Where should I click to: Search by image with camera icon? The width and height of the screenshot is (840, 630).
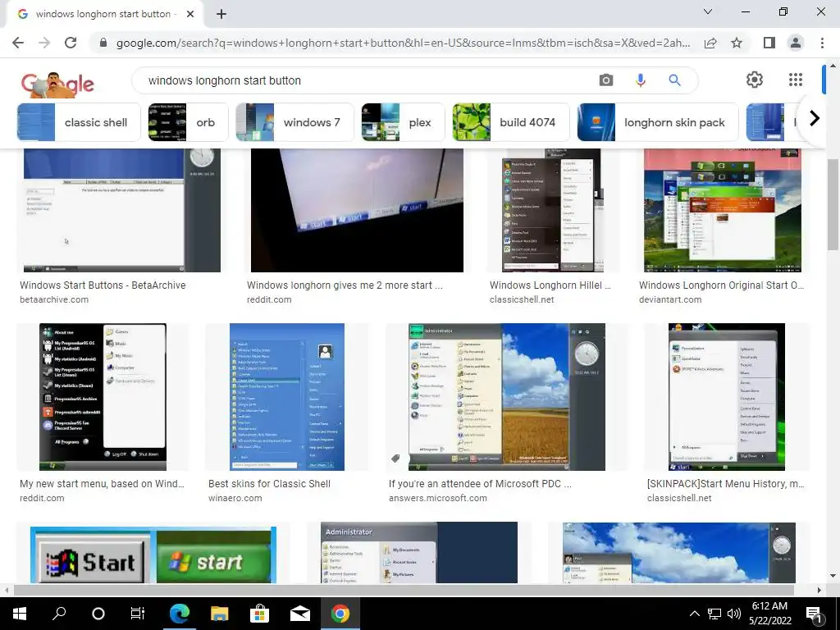pyautogui.click(x=606, y=80)
